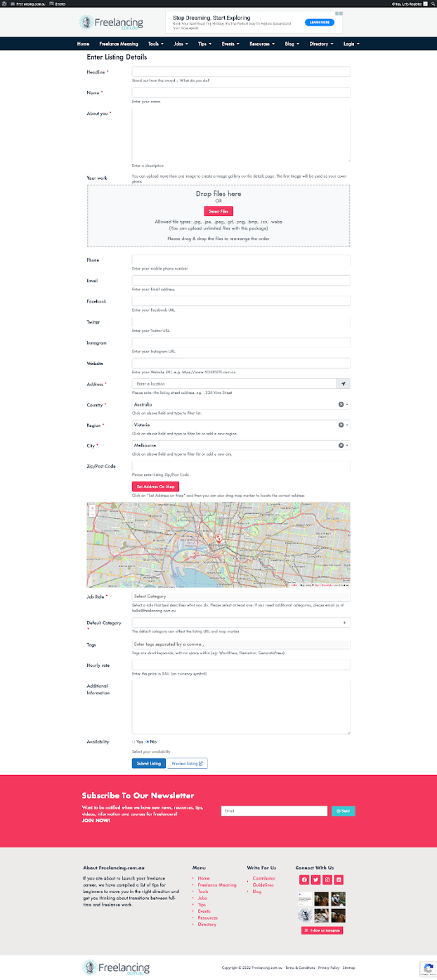Select the Yes availability radio
Image resolution: width=437 pixels, height=980 pixels.
pos(133,741)
